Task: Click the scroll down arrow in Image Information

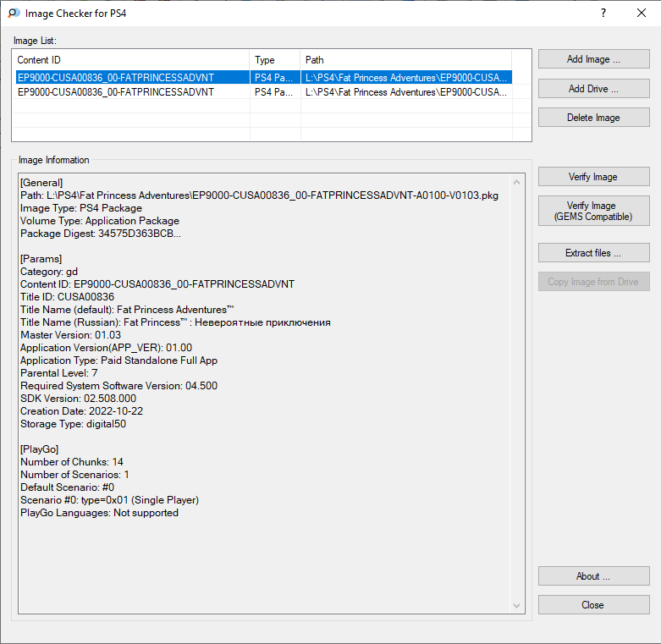Action: [516, 606]
